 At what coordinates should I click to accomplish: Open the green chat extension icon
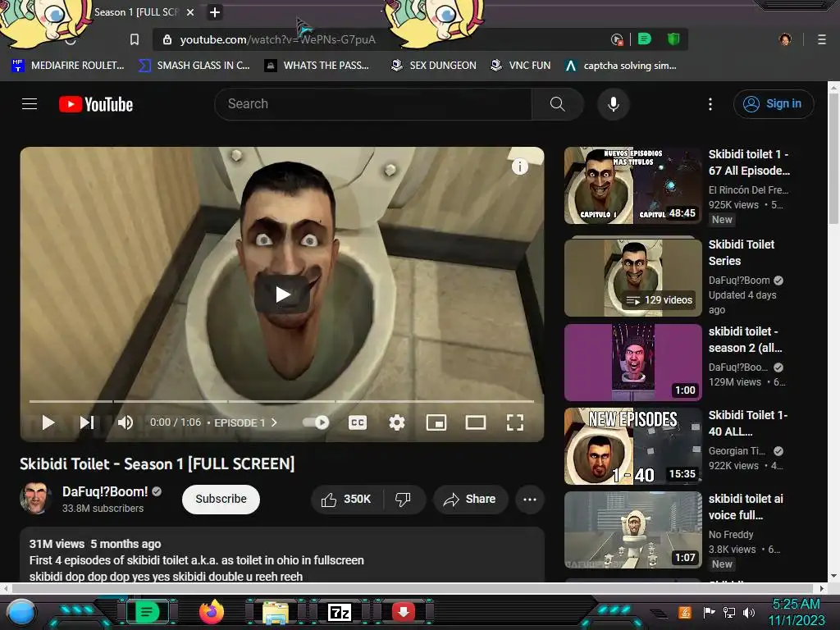click(645, 39)
